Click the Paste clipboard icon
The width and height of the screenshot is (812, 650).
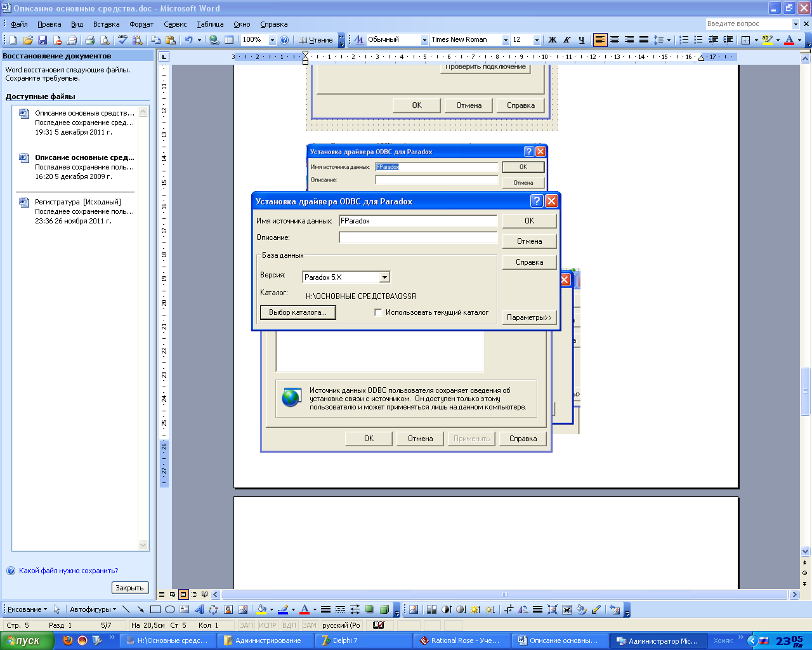[170, 40]
